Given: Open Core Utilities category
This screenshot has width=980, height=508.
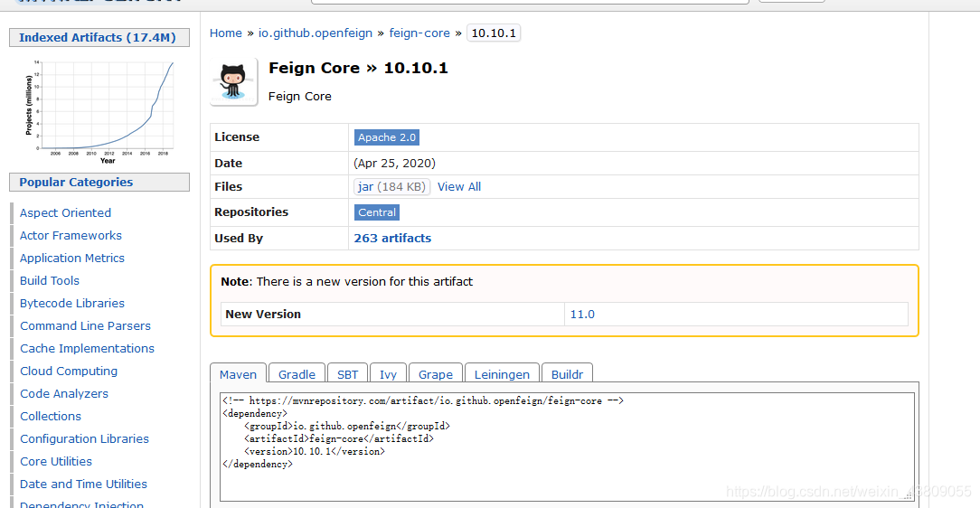Looking at the screenshot, I should [x=56, y=461].
